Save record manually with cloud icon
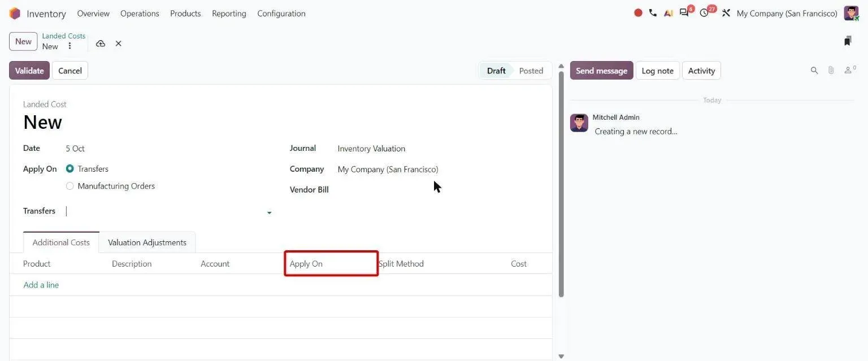 [101, 44]
